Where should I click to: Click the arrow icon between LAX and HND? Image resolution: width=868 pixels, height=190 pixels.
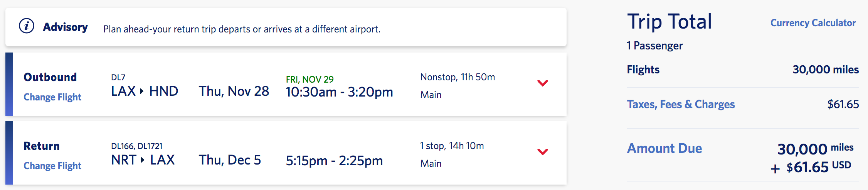142,92
